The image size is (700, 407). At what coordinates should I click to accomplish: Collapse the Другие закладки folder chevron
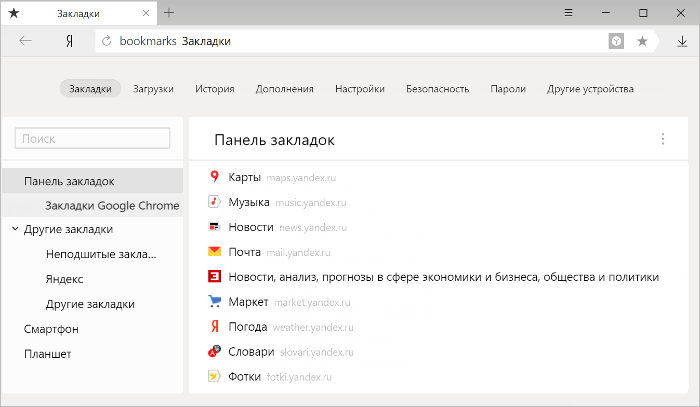click(x=15, y=229)
